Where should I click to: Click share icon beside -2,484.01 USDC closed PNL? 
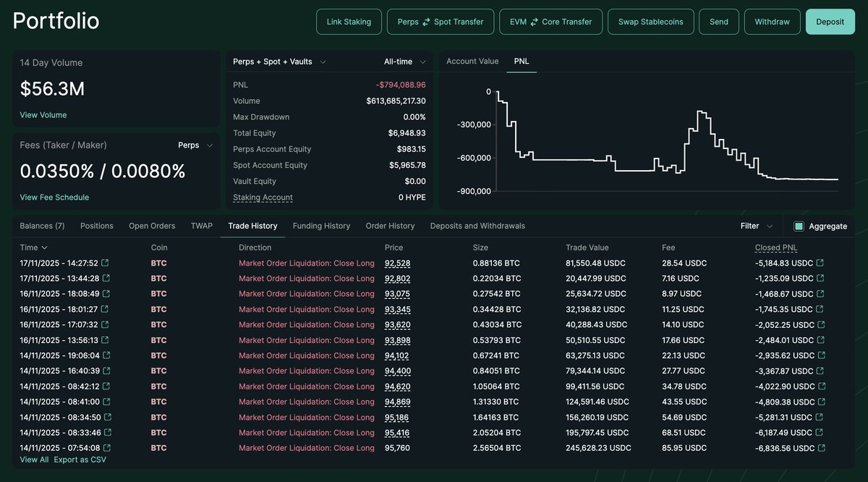pos(820,340)
